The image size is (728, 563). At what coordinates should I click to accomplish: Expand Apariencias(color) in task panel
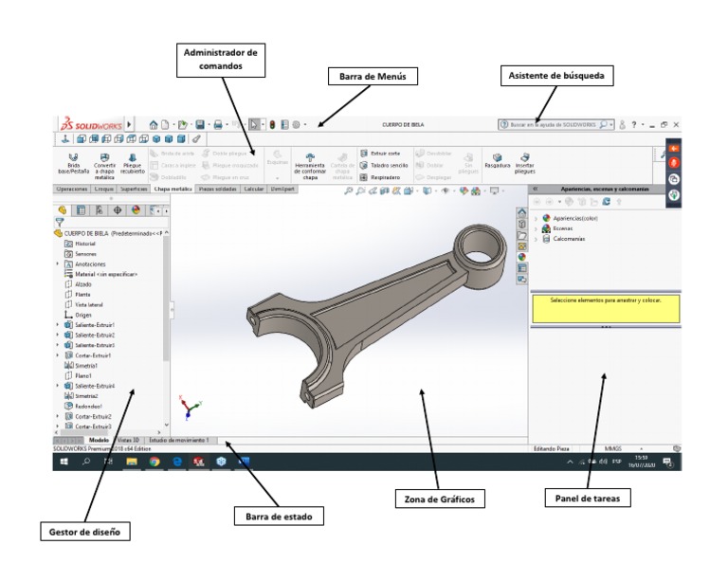tap(537, 218)
